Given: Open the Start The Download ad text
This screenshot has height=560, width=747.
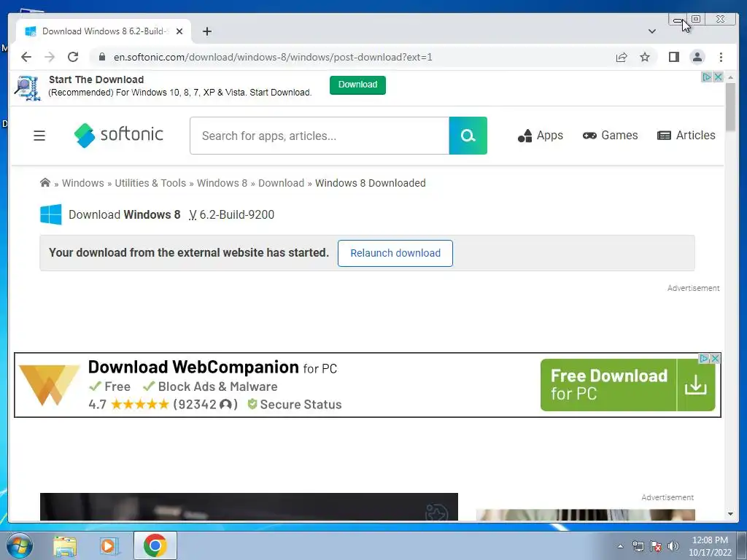Looking at the screenshot, I should (x=96, y=79).
